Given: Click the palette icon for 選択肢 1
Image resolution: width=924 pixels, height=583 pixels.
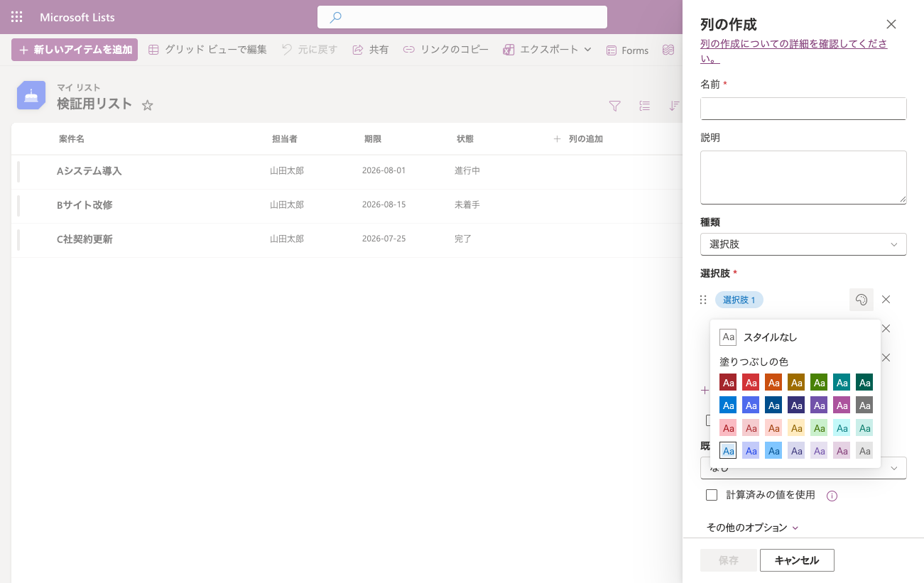Looking at the screenshot, I should [862, 300].
